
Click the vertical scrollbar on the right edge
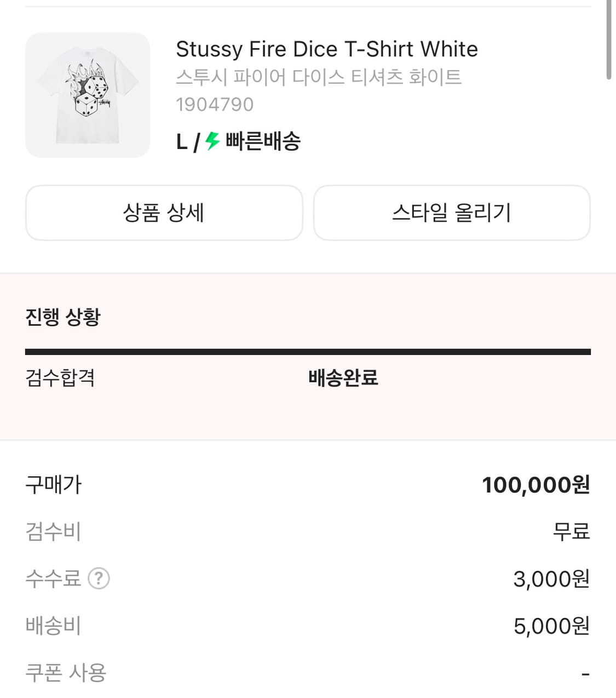(609, 41)
